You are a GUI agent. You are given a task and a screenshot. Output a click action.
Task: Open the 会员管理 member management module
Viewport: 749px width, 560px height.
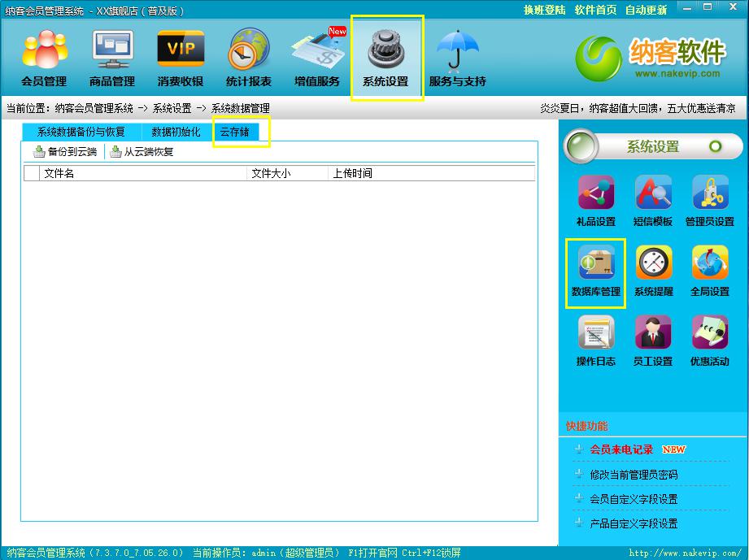click(44, 59)
